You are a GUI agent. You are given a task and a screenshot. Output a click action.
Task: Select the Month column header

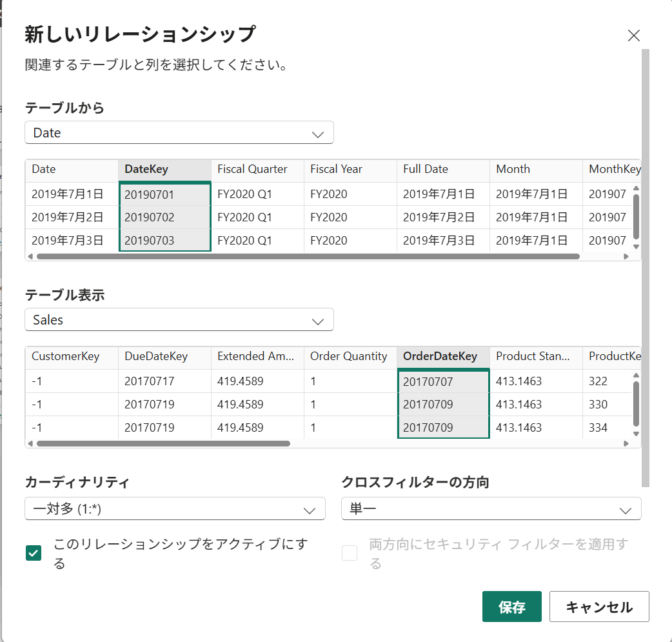click(536, 170)
